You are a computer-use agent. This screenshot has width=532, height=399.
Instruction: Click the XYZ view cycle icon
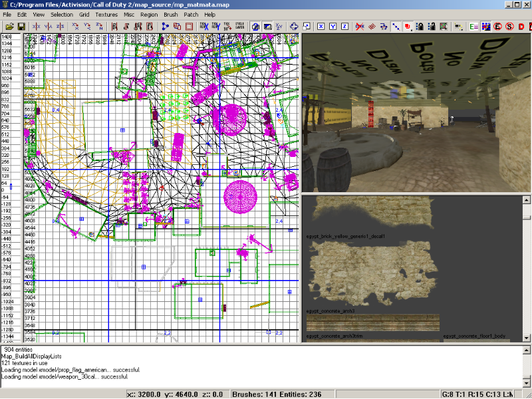279,27
